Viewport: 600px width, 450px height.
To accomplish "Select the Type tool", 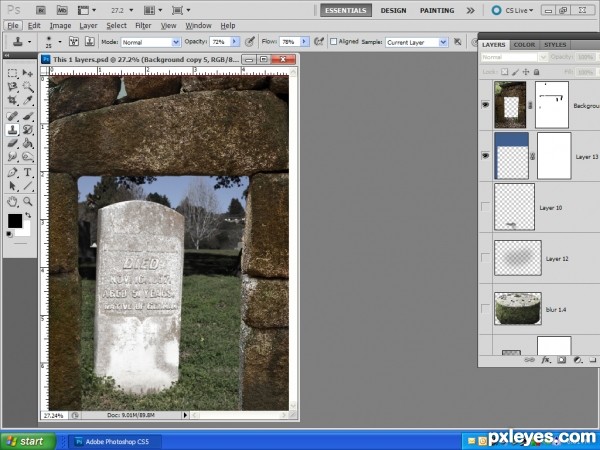I will pyautogui.click(x=28, y=173).
